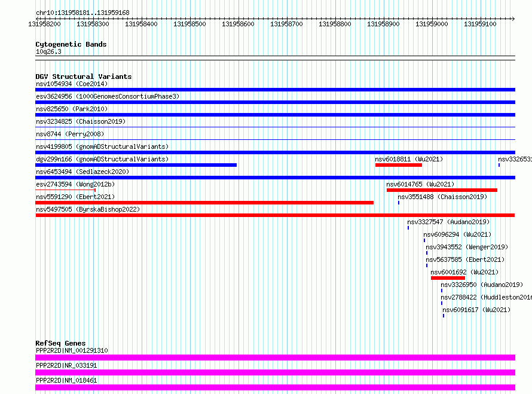Open the nsv6096294 (Wu2021) label
Screen dimensions: 532x394
(x=457, y=234)
